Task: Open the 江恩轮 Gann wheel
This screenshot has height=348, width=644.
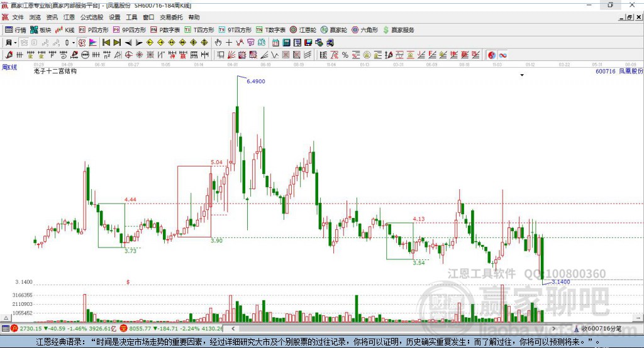Action: (x=303, y=30)
